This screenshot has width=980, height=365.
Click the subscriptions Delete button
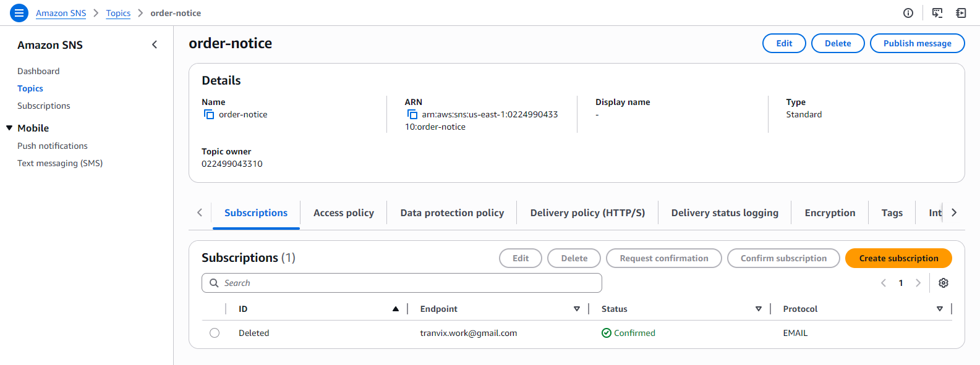pyautogui.click(x=574, y=258)
